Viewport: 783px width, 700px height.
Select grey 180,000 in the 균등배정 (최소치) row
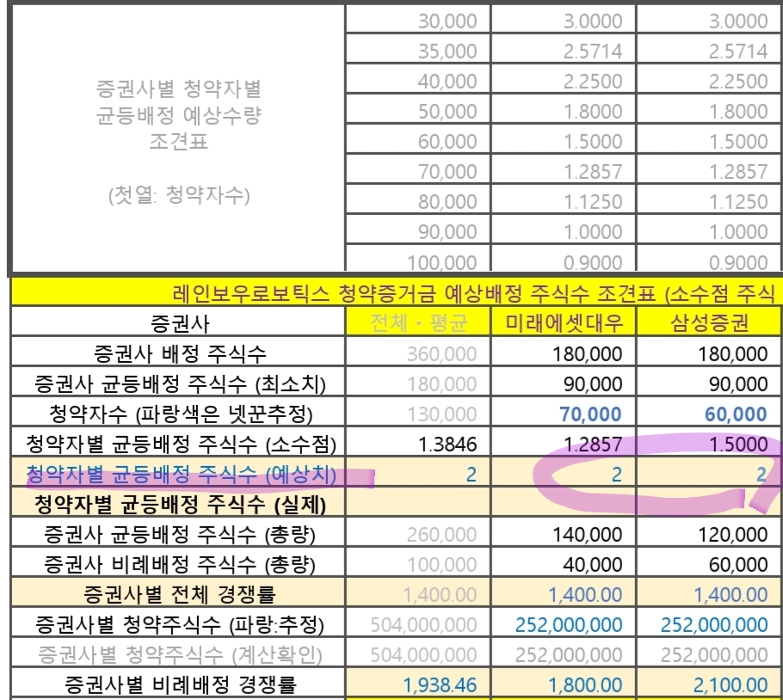pos(417,382)
